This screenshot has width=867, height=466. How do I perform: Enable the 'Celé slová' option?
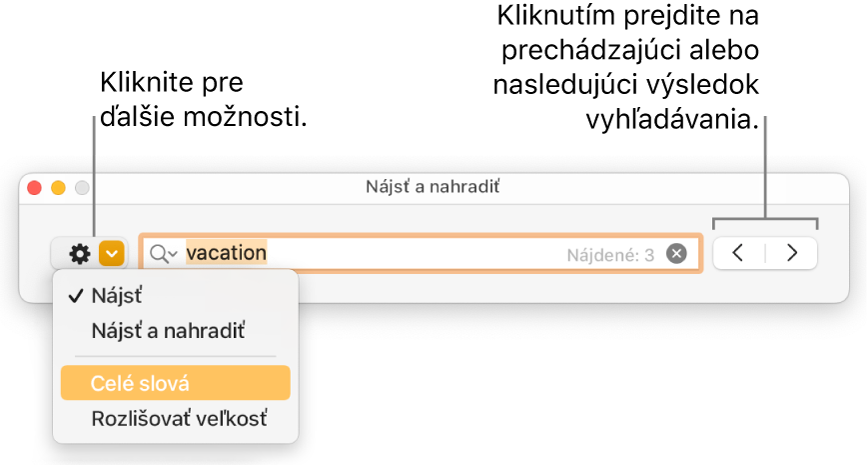point(140,383)
